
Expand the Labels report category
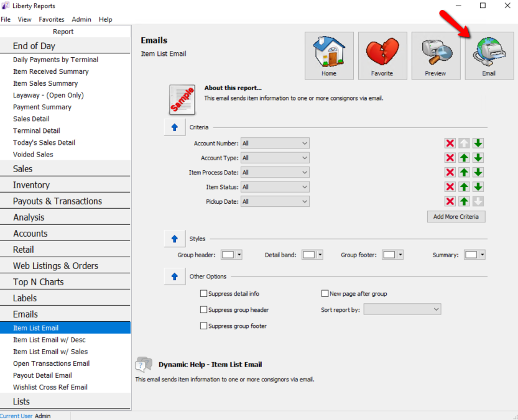[x=65, y=298]
